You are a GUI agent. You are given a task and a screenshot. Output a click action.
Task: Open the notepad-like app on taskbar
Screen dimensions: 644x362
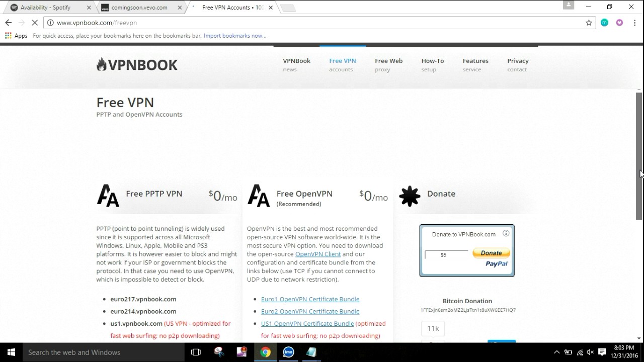(x=311, y=352)
